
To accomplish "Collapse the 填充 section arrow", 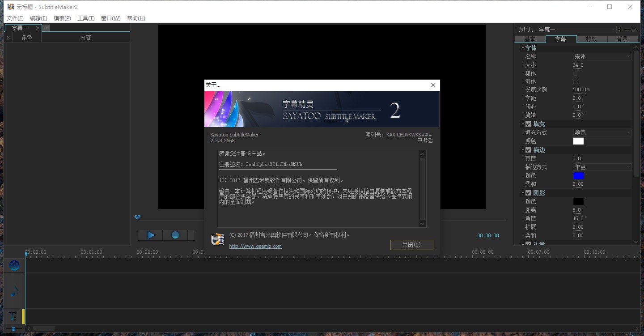I will point(523,124).
